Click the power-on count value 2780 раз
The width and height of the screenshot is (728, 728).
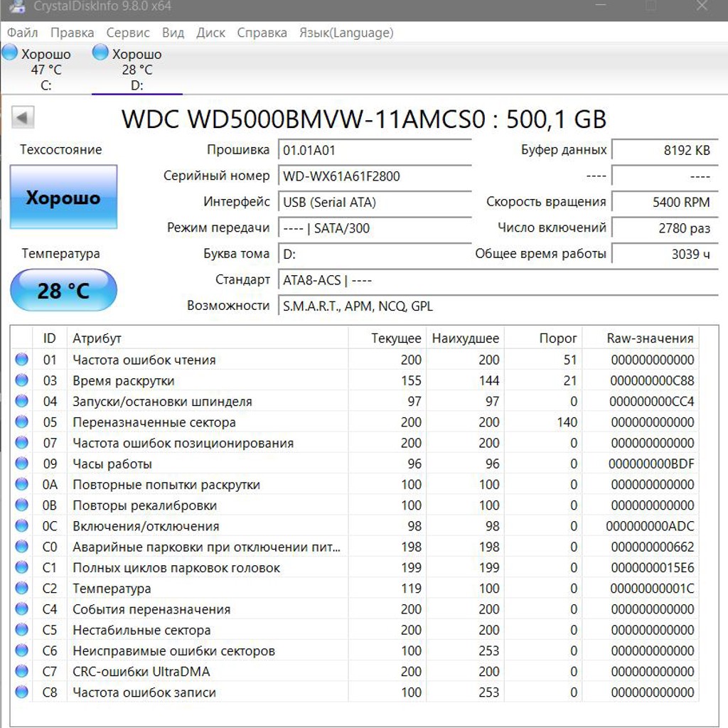(665, 228)
